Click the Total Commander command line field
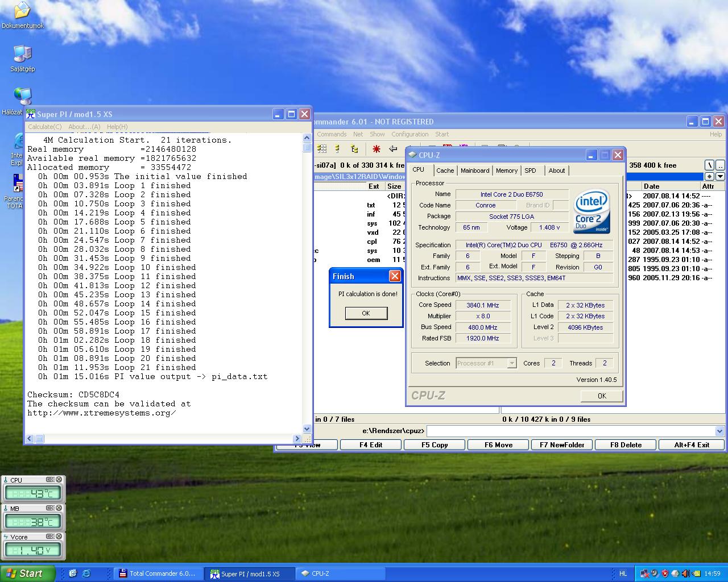Image resolution: width=728 pixels, height=582 pixels. [x=570, y=431]
